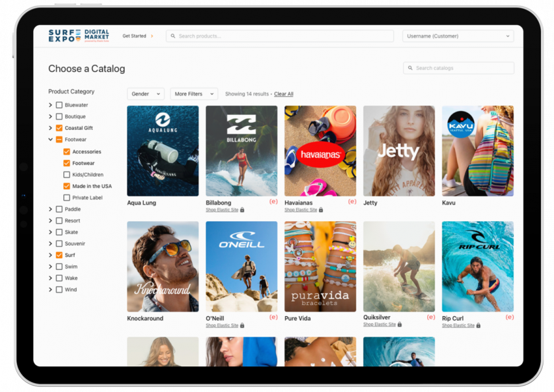The width and height of the screenshot is (554, 392).
Task: Open the Quiksilver catalog thumbnail
Action: [399, 266]
